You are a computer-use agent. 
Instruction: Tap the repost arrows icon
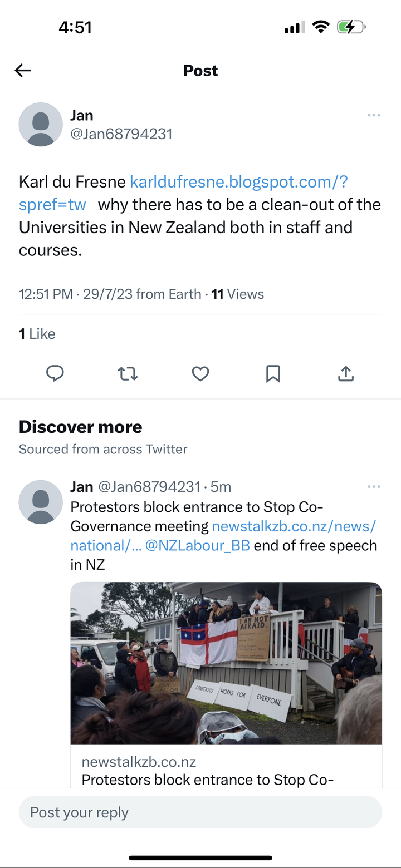128,374
